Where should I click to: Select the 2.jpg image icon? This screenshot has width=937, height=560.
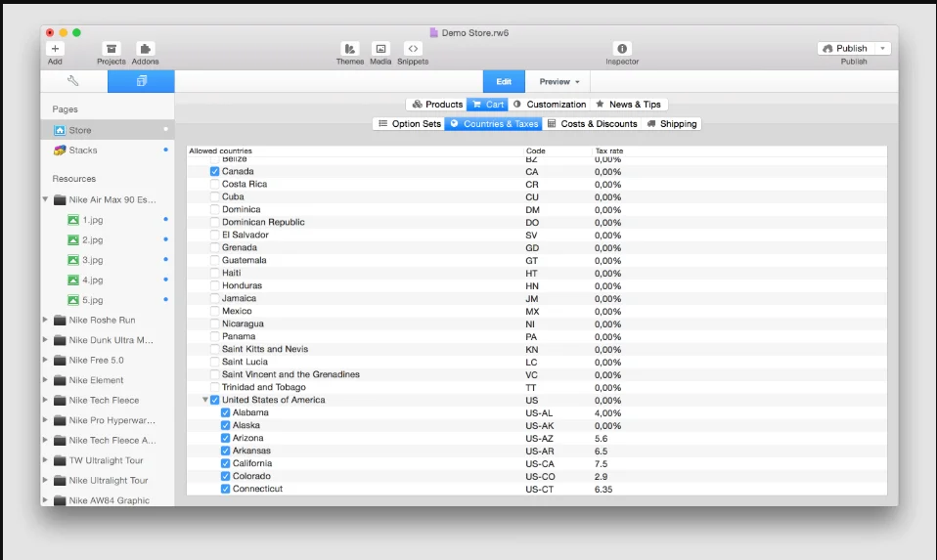pyautogui.click(x=73, y=240)
